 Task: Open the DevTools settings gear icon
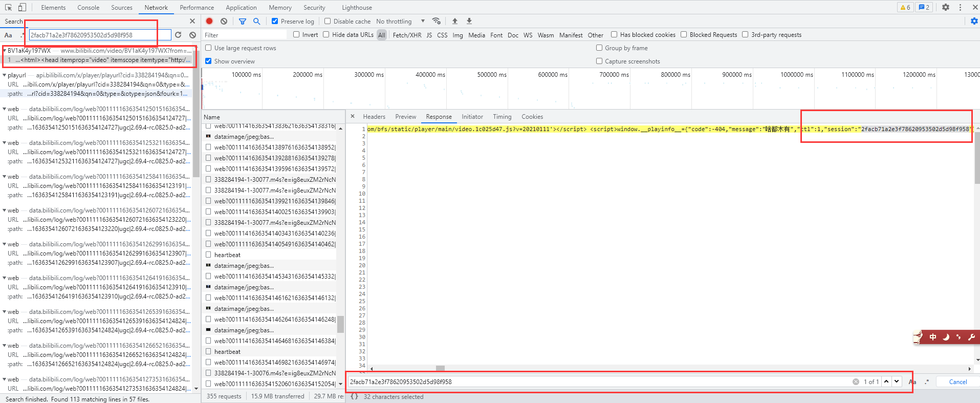point(946,7)
